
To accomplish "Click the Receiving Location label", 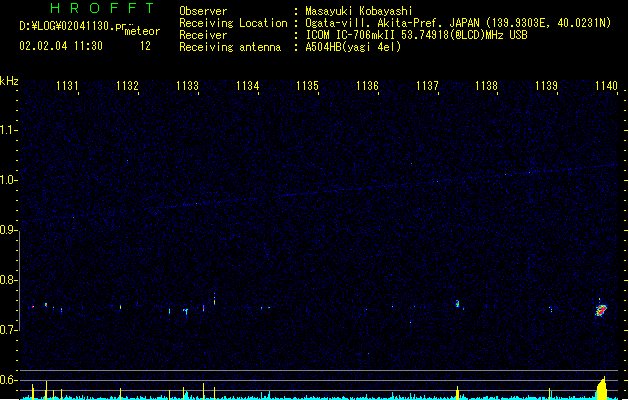I will pyautogui.click(x=233, y=23).
